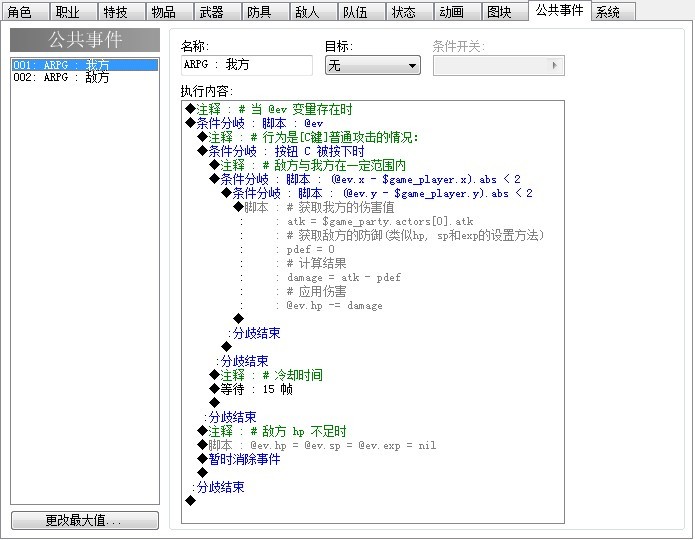
Task: Open the 敌人 tab
Action: tap(313, 12)
